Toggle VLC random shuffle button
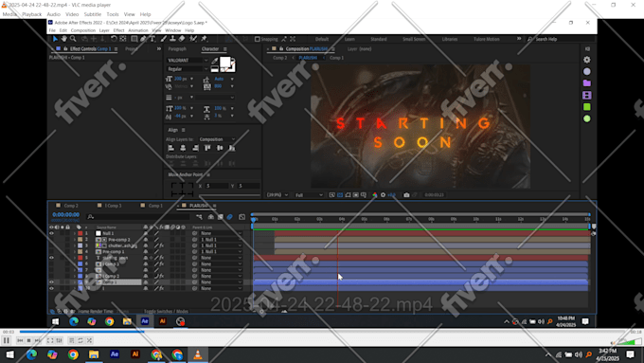This screenshot has height=363, width=644. point(90,340)
